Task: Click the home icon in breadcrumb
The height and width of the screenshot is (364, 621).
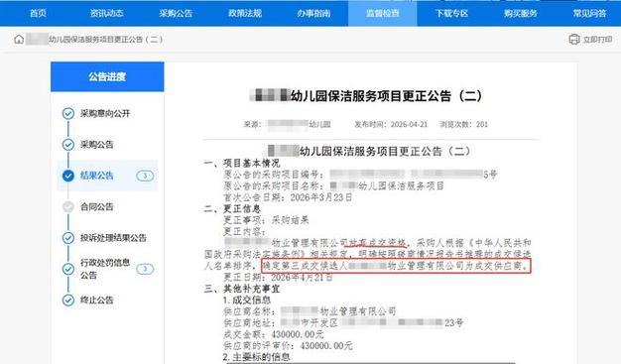Action: click(x=19, y=40)
